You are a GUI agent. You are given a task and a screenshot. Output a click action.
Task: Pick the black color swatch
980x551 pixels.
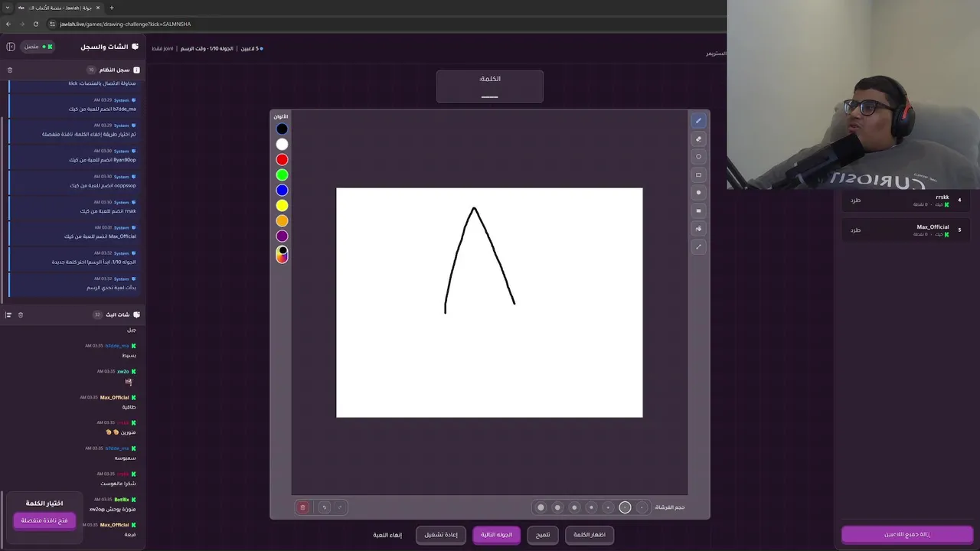pos(282,129)
